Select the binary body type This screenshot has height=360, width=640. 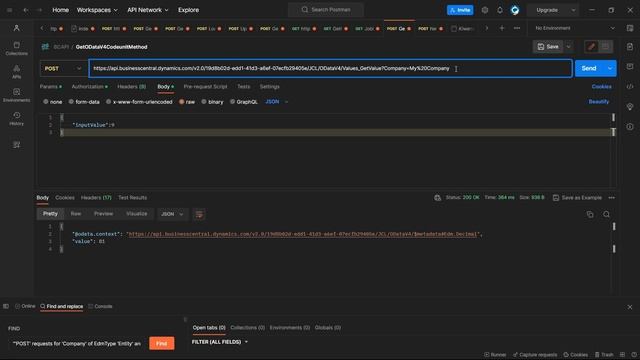click(x=212, y=102)
